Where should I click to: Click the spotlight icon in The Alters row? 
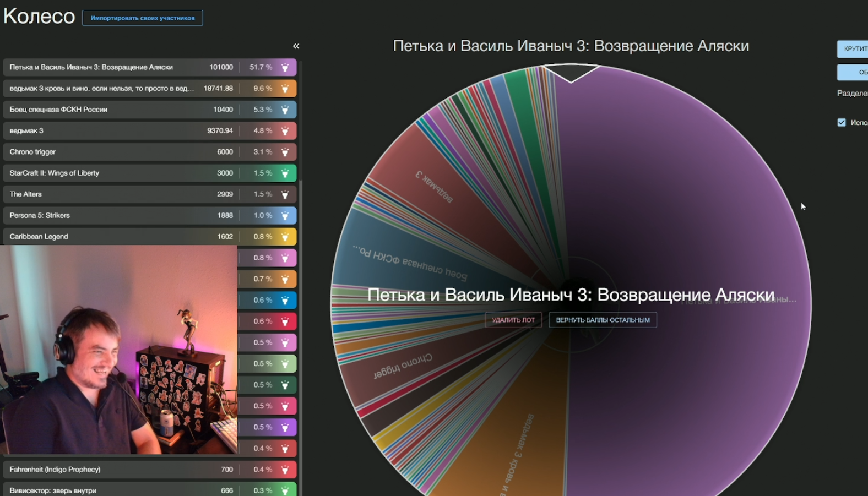pos(285,194)
